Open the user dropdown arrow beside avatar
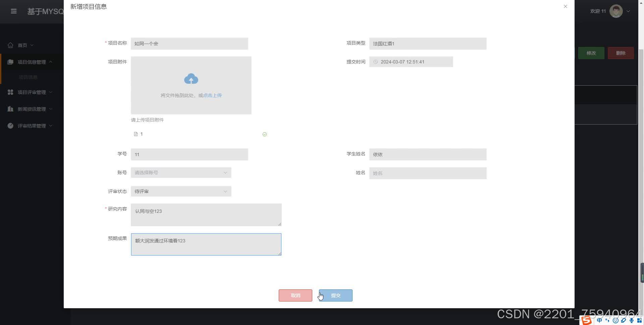Image resolution: width=644 pixels, height=325 pixels. coord(628,11)
